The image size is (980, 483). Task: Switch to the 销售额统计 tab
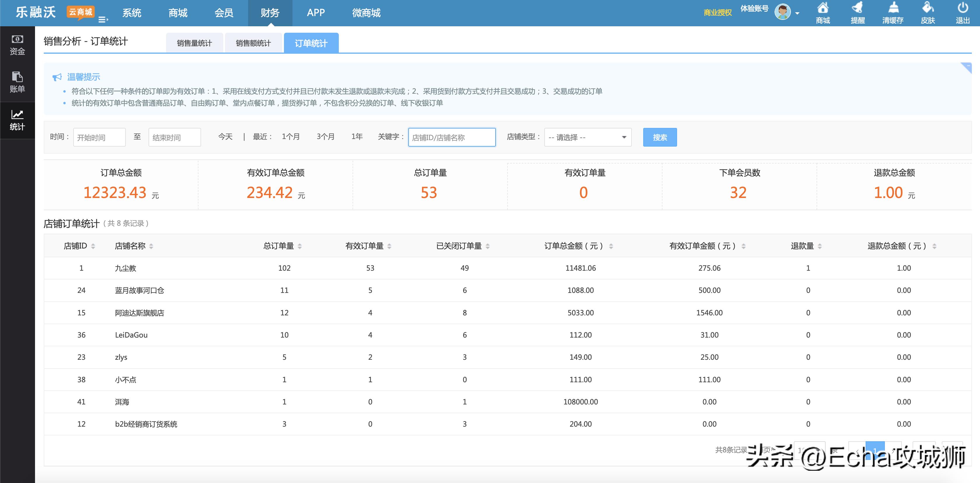pos(253,43)
